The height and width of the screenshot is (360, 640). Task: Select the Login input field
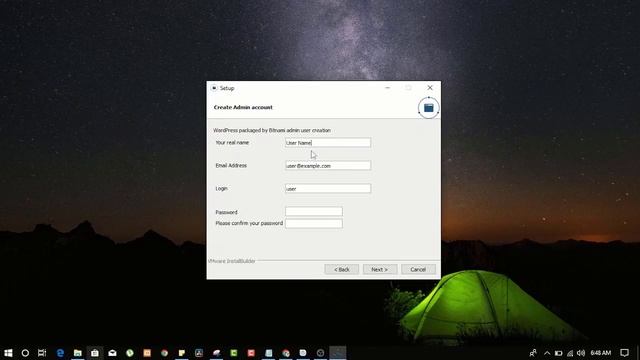[328, 188]
